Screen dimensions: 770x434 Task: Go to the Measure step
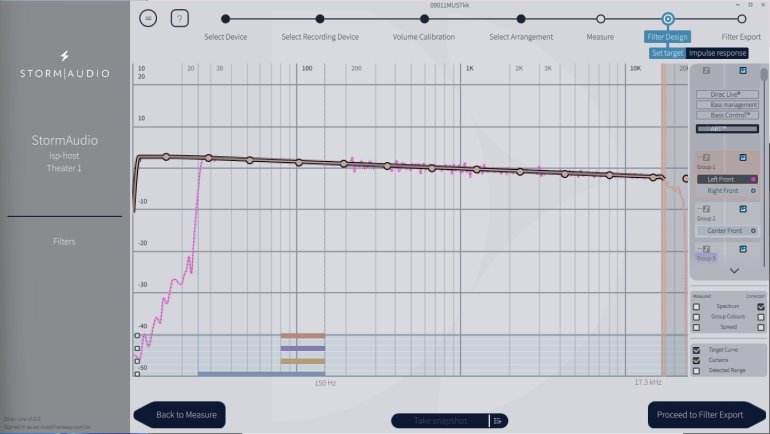tap(601, 19)
